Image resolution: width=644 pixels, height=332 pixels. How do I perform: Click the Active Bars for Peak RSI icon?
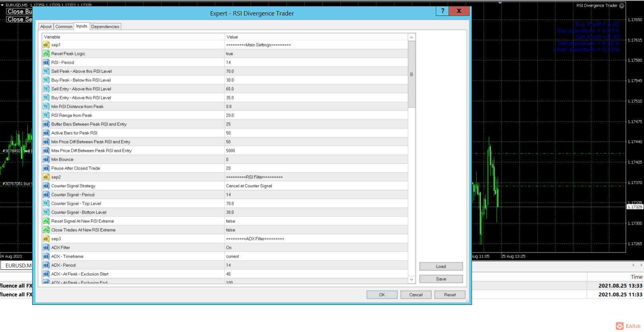[x=46, y=133]
